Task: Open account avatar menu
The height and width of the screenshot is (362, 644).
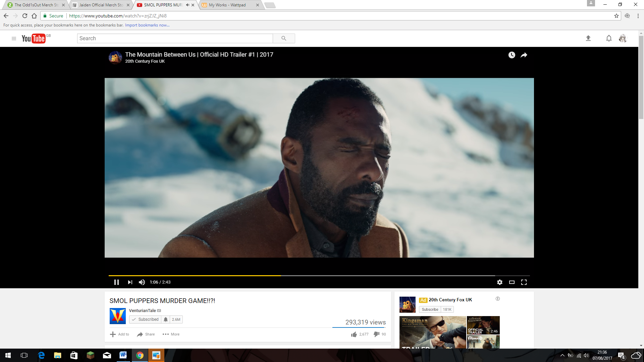Action: 623,39
